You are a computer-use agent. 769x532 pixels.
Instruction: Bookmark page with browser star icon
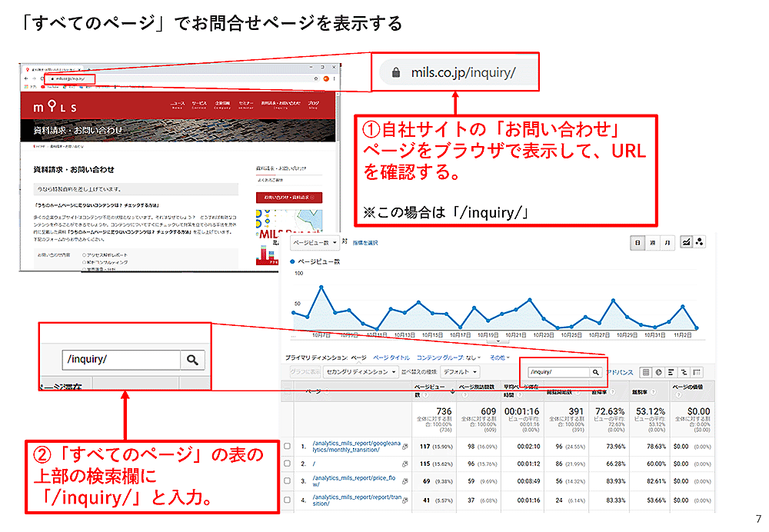pyautogui.click(x=315, y=78)
